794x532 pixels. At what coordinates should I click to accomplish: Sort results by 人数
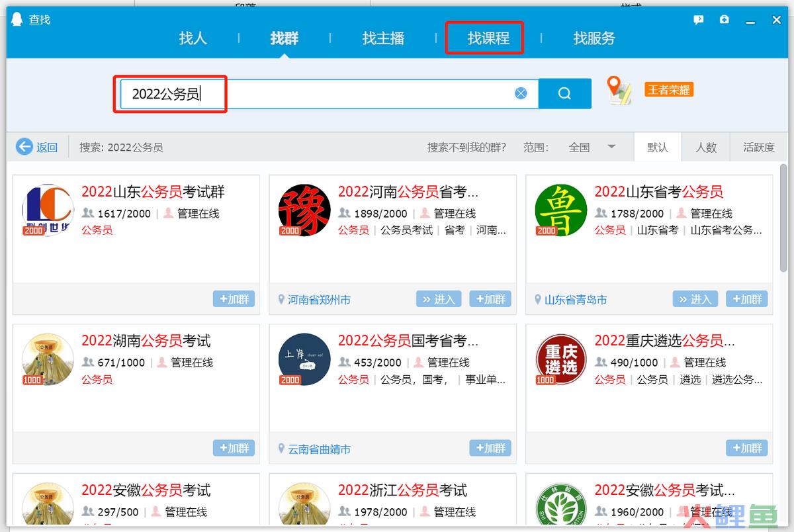[706, 148]
